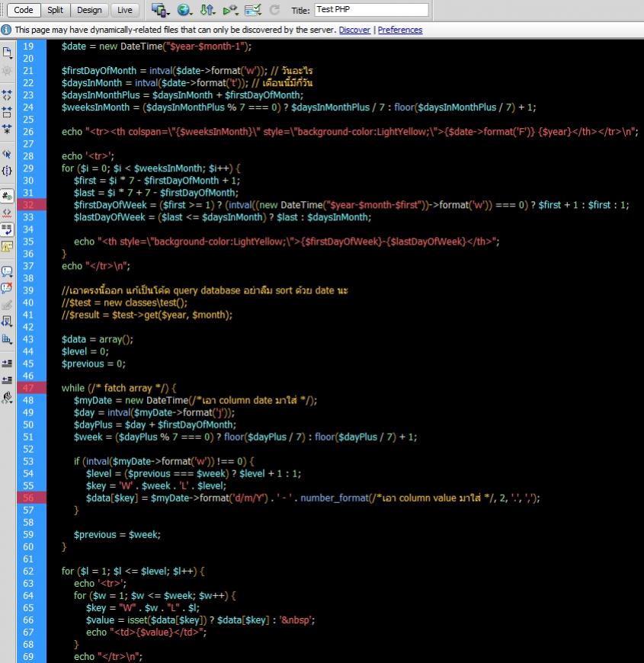Screen dimensions: 644x663
Task: Open the File Management arrows menu
Action: tap(207, 10)
